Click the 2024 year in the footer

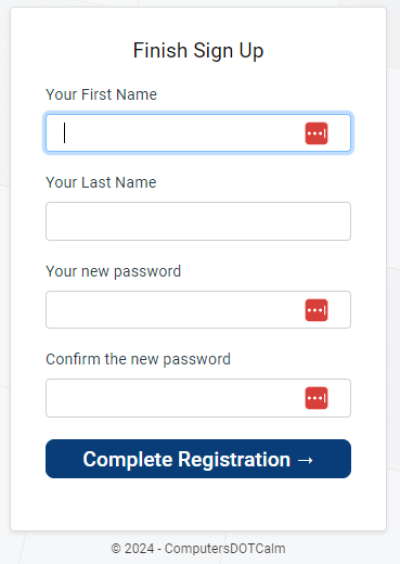point(139,549)
